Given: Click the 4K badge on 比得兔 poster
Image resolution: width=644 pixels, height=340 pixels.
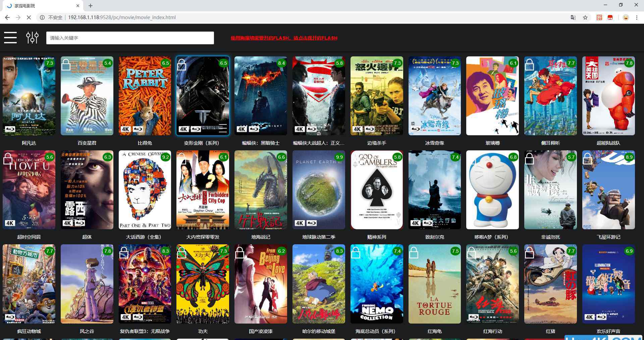Looking at the screenshot, I should pos(125,129).
